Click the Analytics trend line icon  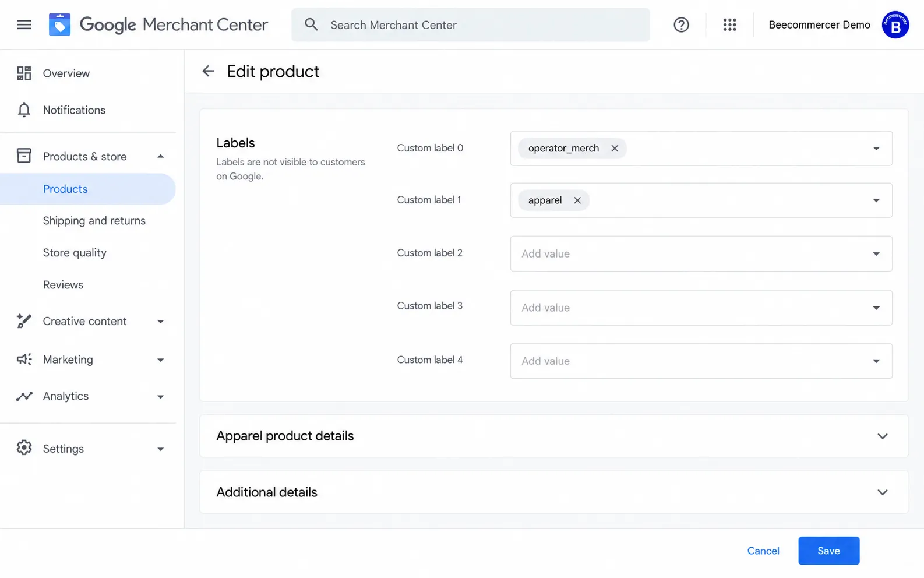tap(24, 396)
